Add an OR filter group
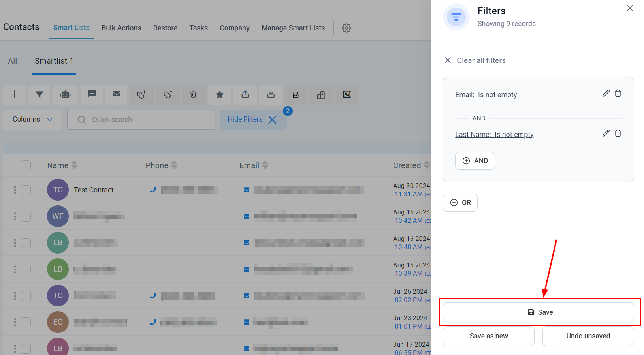644x355 pixels. coord(460,203)
